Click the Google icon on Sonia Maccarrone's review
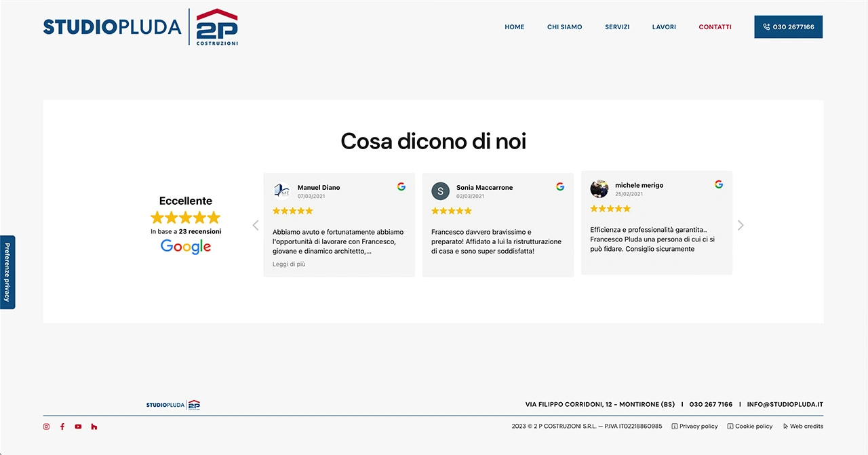The height and width of the screenshot is (455, 868). pyautogui.click(x=560, y=186)
